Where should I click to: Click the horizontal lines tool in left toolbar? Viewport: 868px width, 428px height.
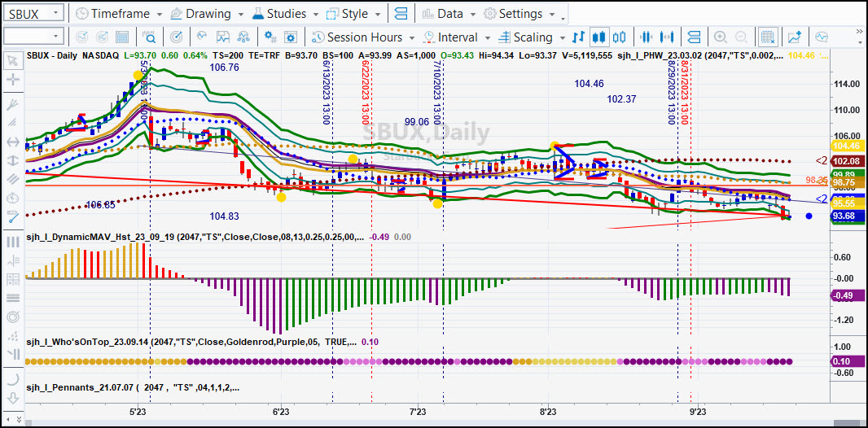point(12,298)
